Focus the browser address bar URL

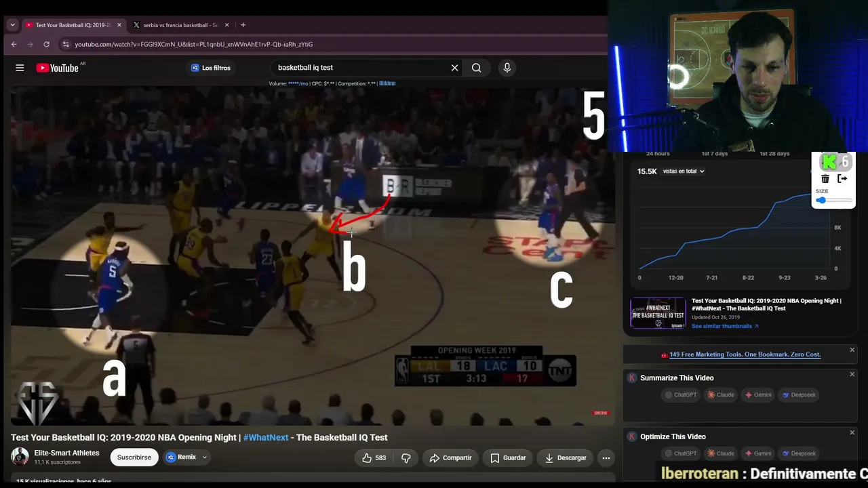tap(194, 44)
